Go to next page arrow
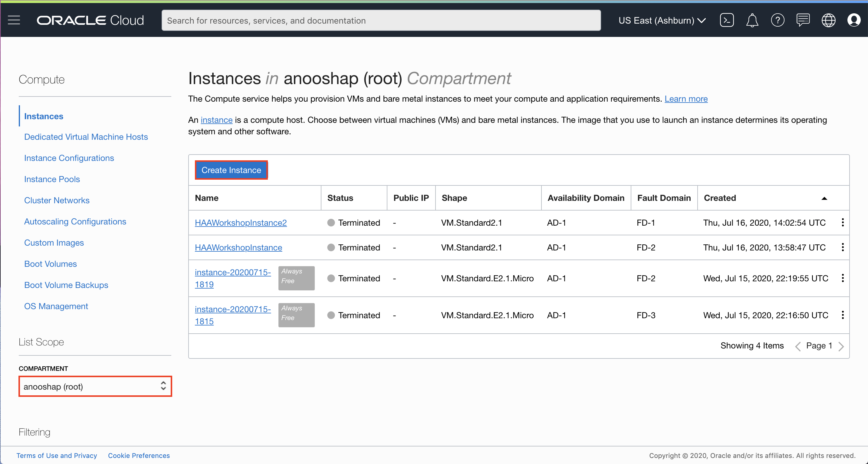 [841, 346]
